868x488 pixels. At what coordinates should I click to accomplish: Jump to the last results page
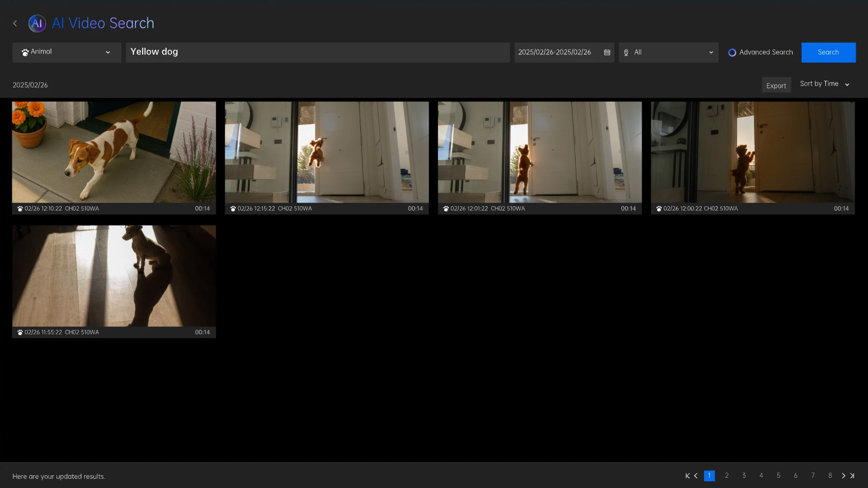[x=852, y=476]
